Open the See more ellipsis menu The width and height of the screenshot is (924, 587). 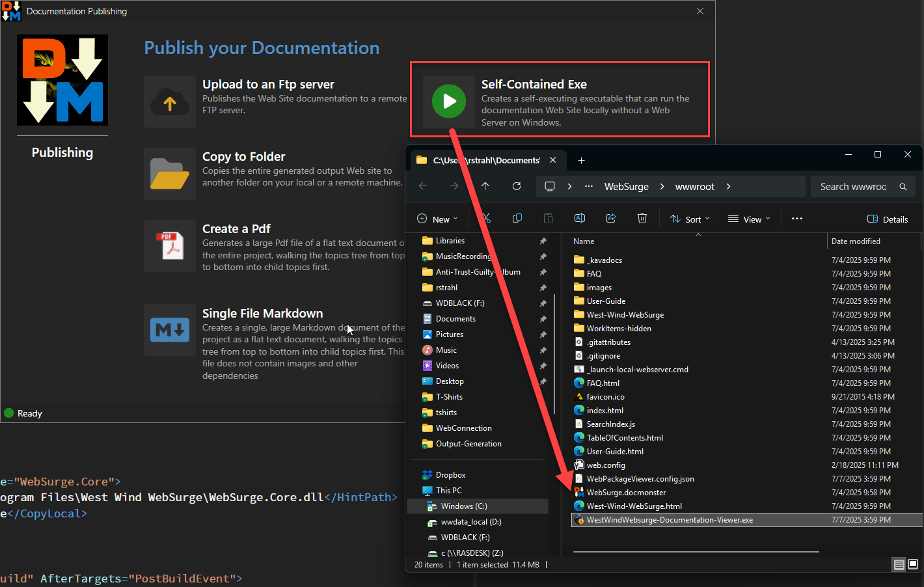797,219
